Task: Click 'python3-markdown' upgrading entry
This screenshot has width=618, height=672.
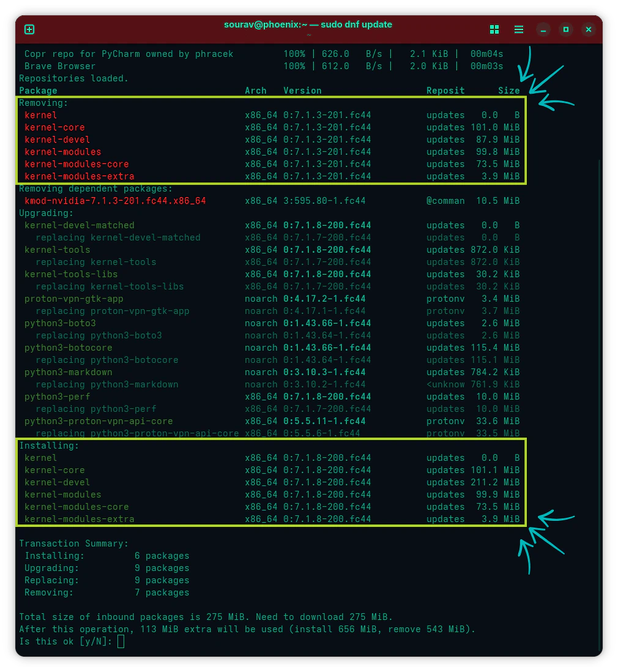Action: click(x=68, y=372)
